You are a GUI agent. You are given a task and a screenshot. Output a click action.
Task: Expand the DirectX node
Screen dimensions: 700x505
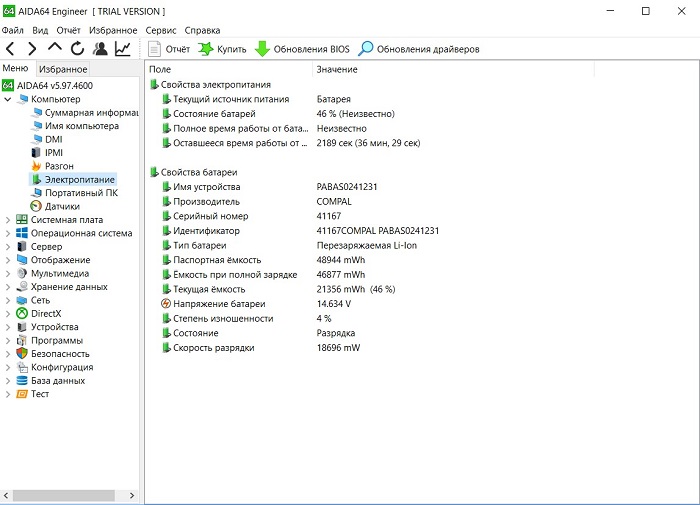pos(8,313)
